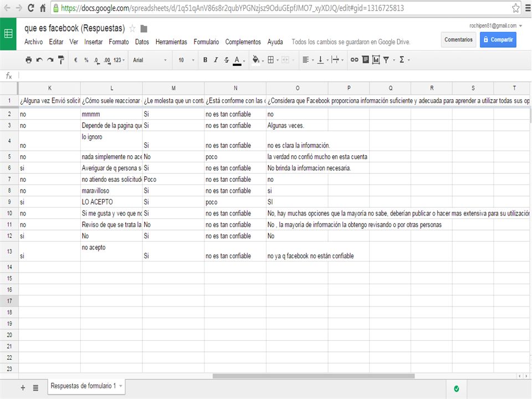The height and width of the screenshot is (399, 532).
Task: Click the Undo arrow icon
Action: [39, 60]
